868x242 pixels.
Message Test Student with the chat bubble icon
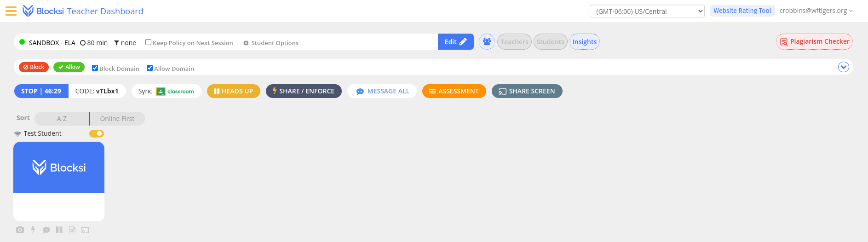(x=46, y=230)
